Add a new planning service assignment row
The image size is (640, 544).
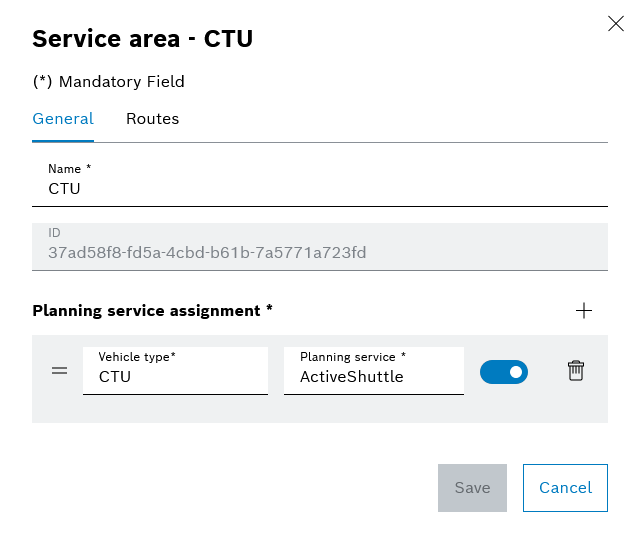(584, 311)
